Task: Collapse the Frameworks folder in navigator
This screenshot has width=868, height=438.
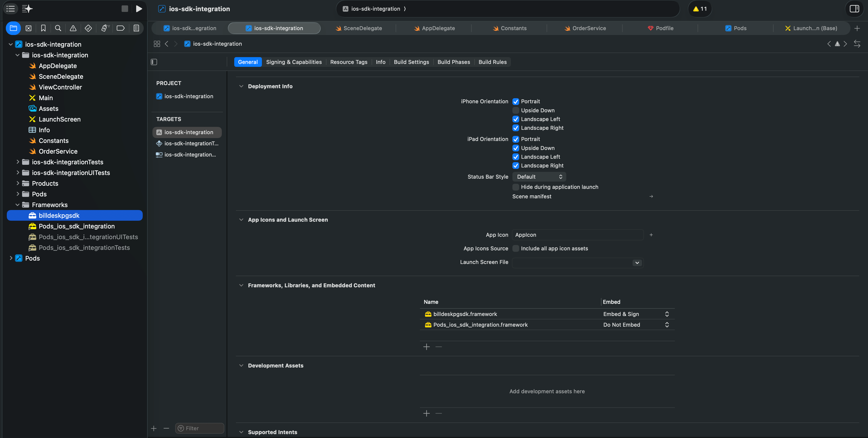Action: [17, 205]
